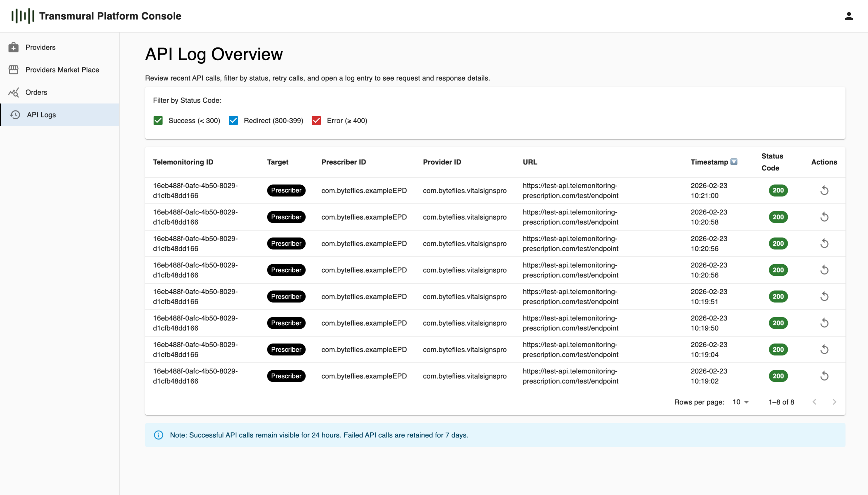The width and height of the screenshot is (868, 495).
Task: Go to the next page with the right chevron
Action: 834,402
